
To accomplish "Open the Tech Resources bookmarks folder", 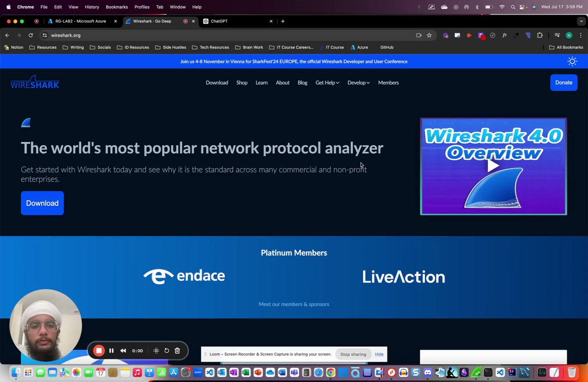I will click(210, 47).
